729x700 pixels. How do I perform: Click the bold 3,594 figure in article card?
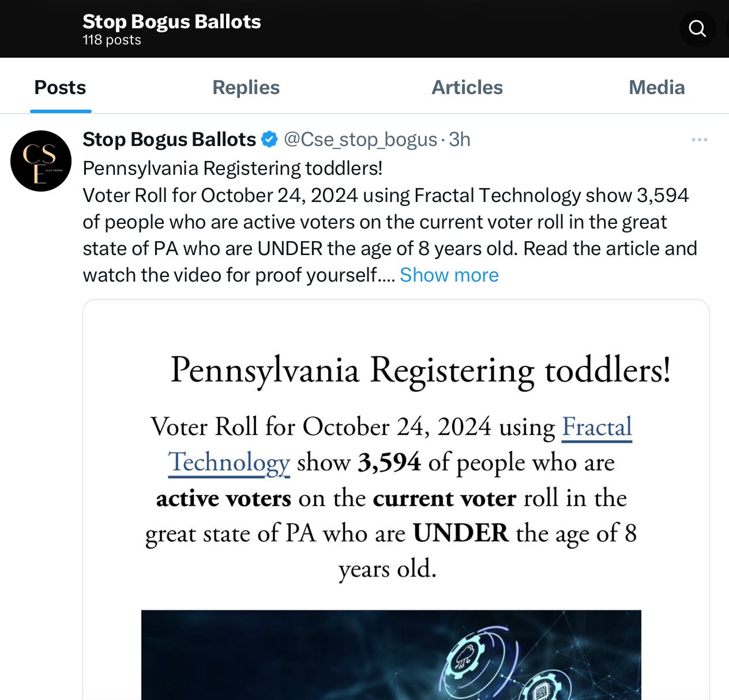389,463
